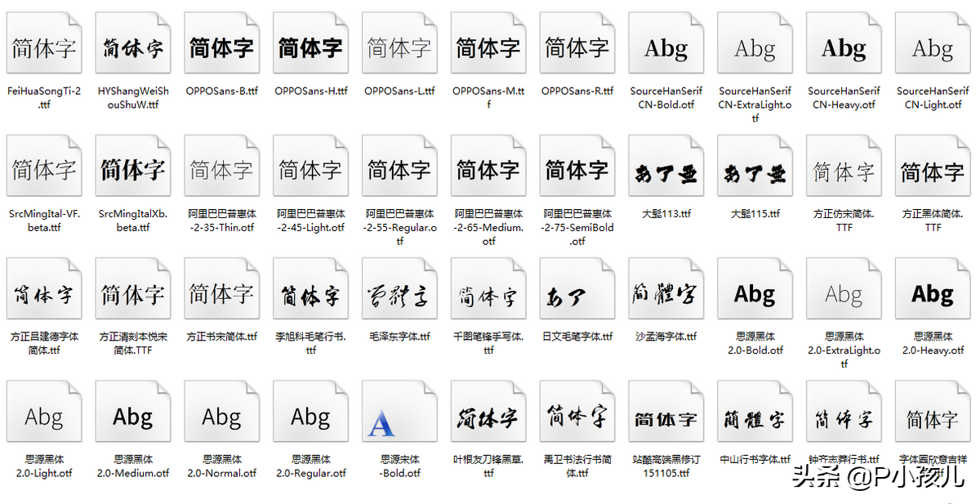
Task: Select the OPPOSans-M.ttf file icon
Action: point(488,43)
